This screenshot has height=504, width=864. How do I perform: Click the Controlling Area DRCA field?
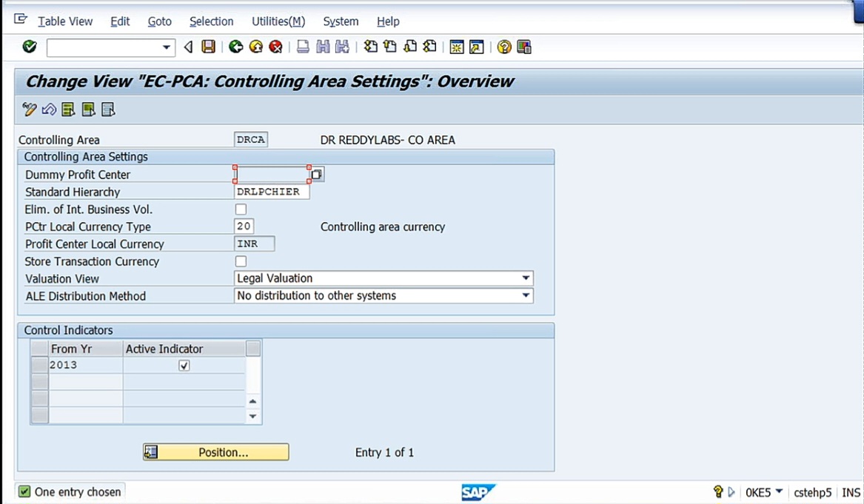click(251, 140)
